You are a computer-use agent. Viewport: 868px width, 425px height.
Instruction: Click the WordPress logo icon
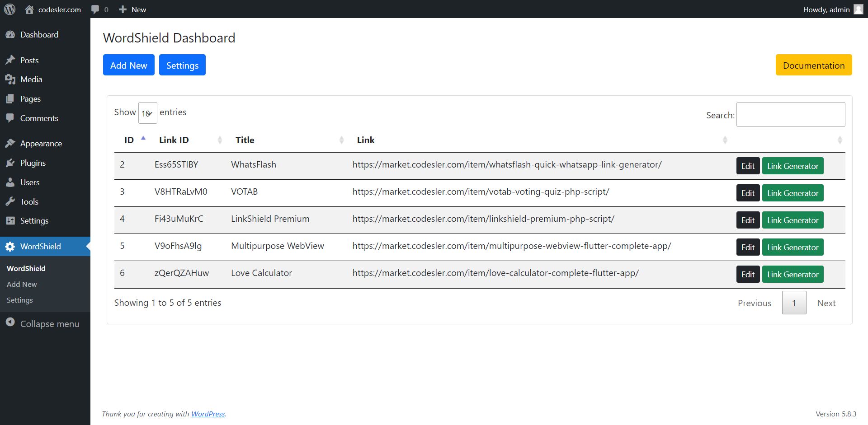coord(9,9)
